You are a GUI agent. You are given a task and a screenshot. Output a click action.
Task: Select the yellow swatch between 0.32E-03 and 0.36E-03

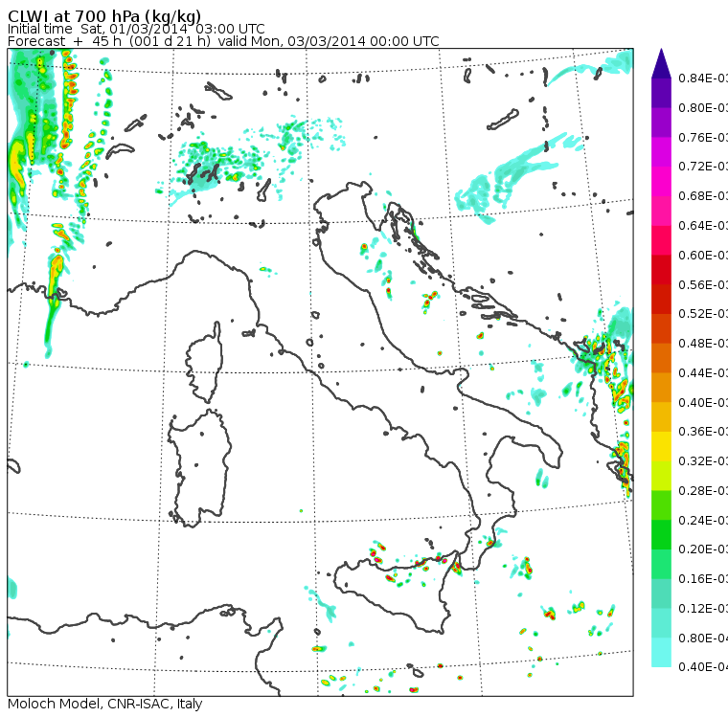(662, 446)
